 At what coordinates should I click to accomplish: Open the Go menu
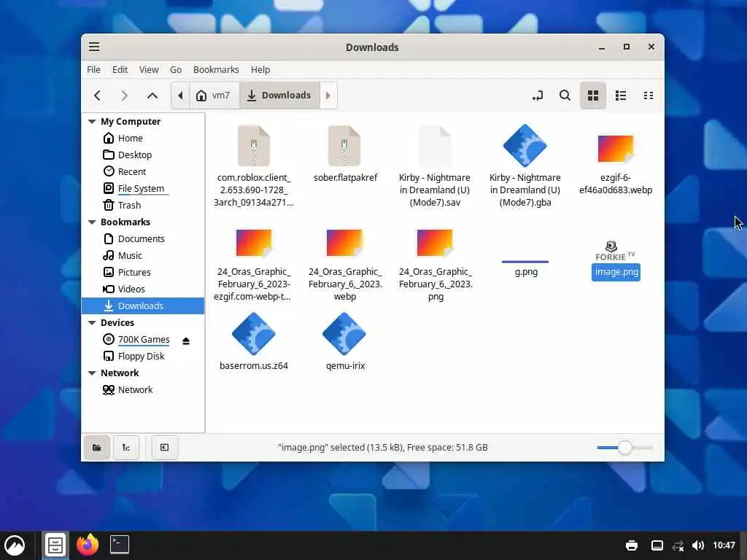pyautogui.click(x=176, y=69)
